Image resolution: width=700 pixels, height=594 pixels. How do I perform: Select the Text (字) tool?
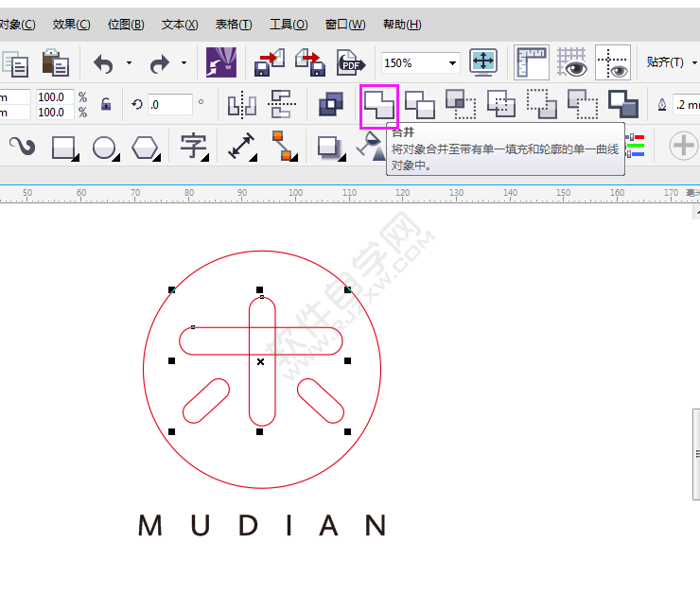tap(193, 147)
